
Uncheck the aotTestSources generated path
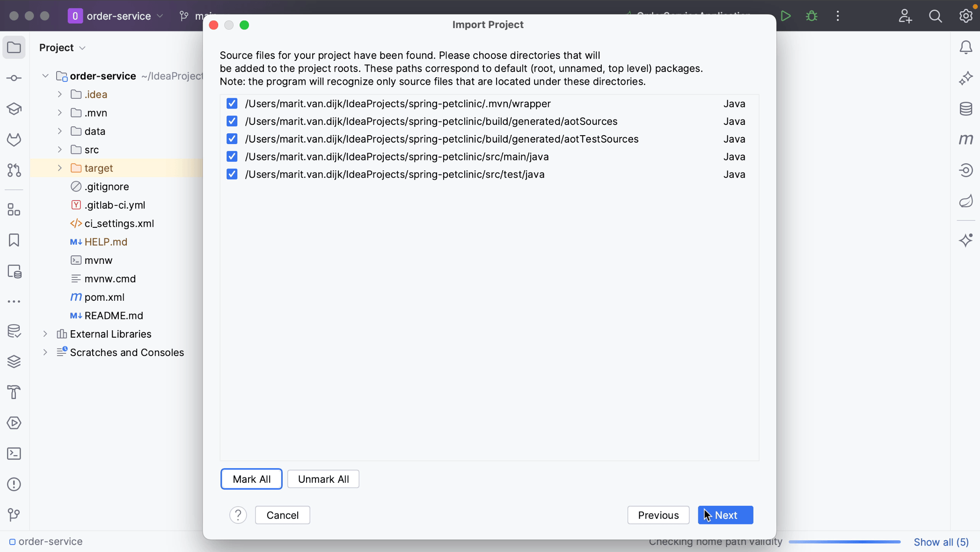[232, 138]
